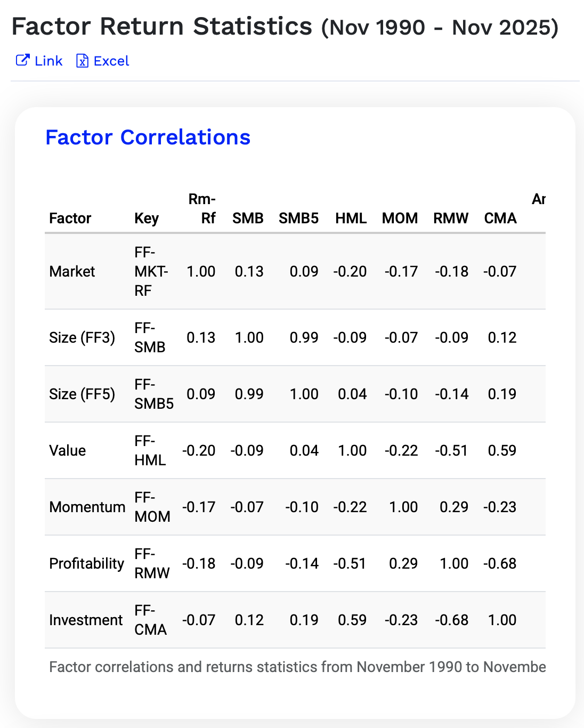584x728 pixels.
Task: Open the Link text hyperlink
Action: (x=48, y=61)
